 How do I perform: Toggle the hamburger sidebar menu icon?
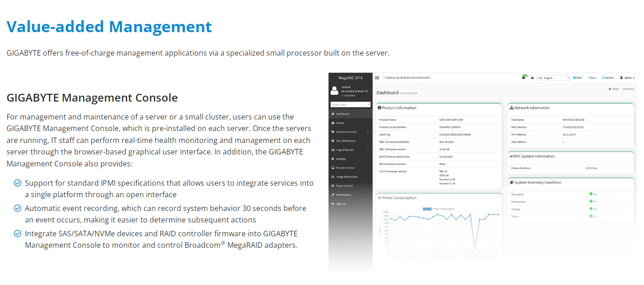(x=377, y=78)
